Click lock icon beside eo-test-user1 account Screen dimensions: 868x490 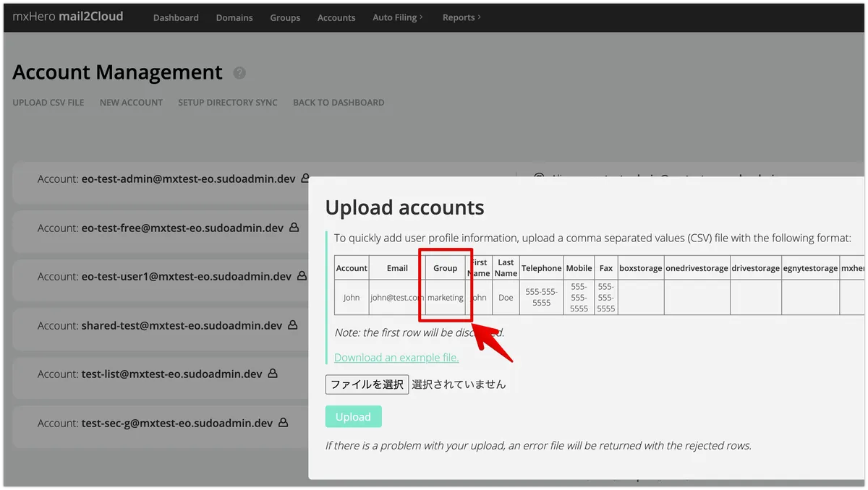(302, 276)
